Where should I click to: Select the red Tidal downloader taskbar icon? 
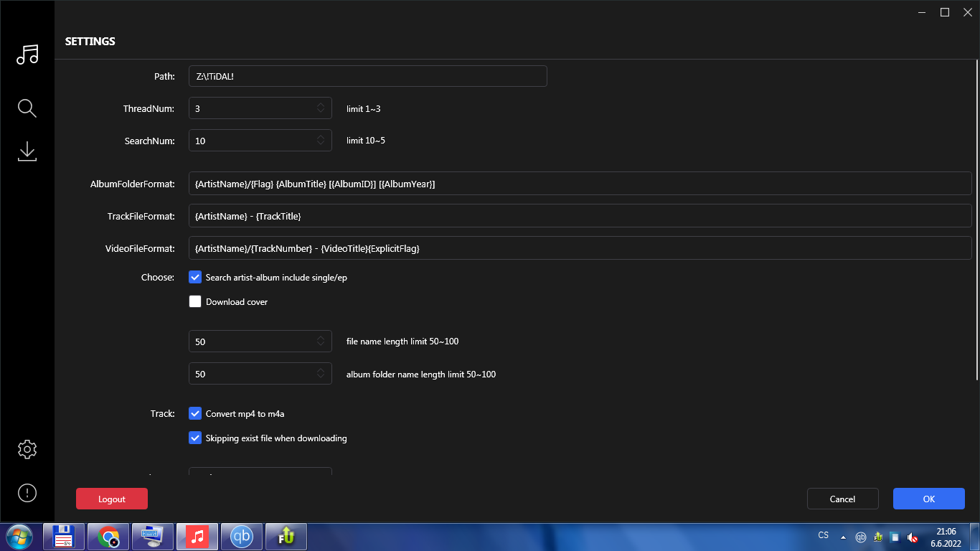[197, 536]
